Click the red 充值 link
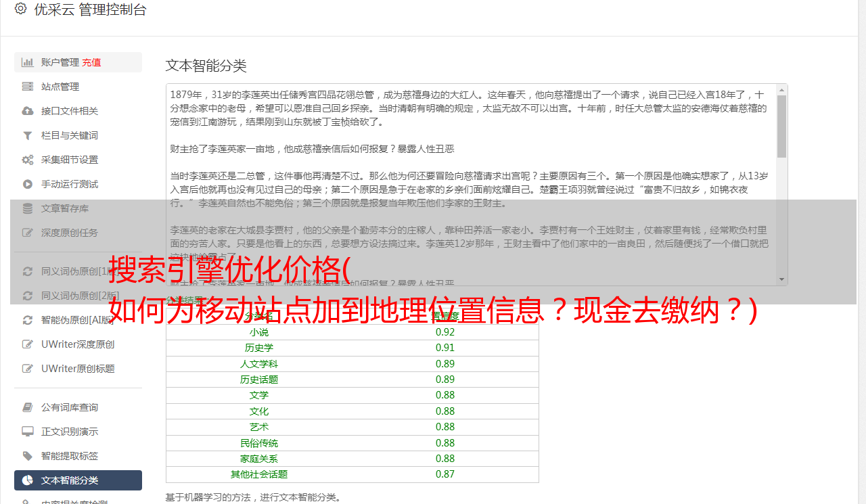This screenshot has width=866, height=504. [91, 62]
